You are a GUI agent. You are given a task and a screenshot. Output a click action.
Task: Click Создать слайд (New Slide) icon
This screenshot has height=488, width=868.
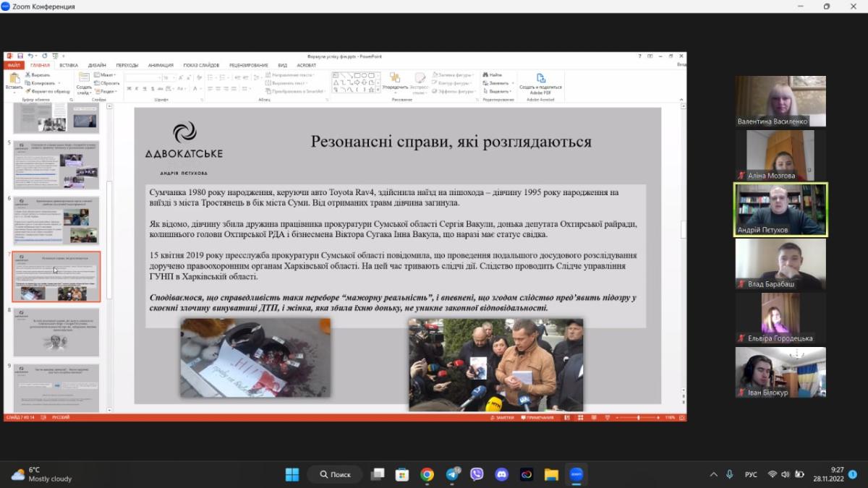pyautogui.click(x=84, y=77)
